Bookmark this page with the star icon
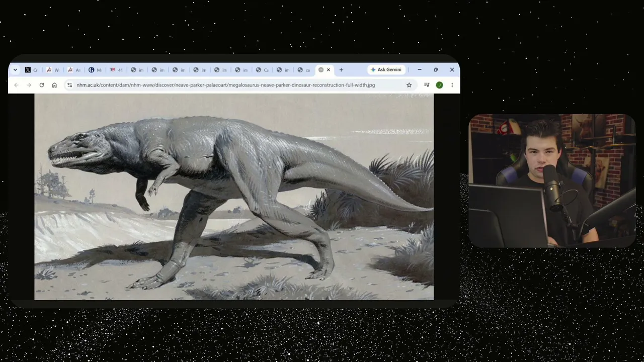Viewport: 644px width, 362px height. click(409, 85)
